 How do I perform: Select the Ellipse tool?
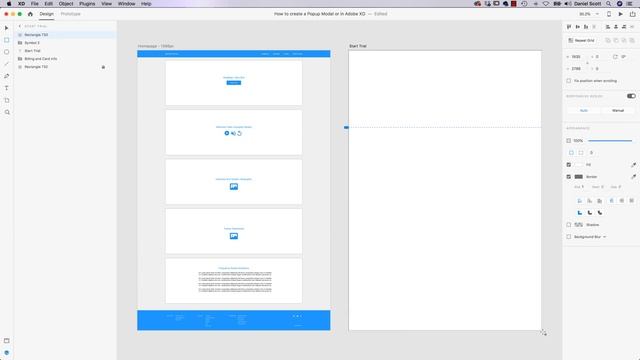(7, 52)
